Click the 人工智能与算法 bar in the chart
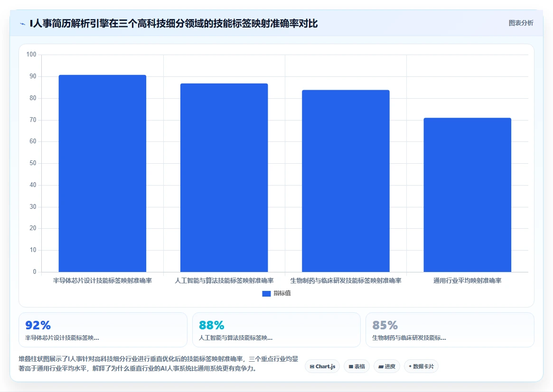The height and width of the screenshot is (392, 553). 224,177
